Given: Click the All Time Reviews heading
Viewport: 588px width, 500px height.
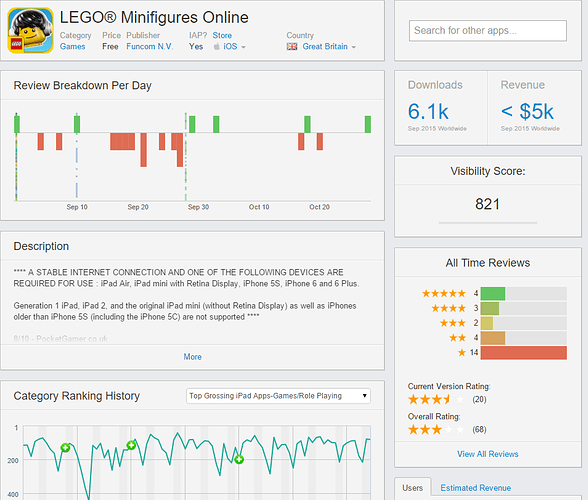Looking at the screenshot, I should point(488,263).
